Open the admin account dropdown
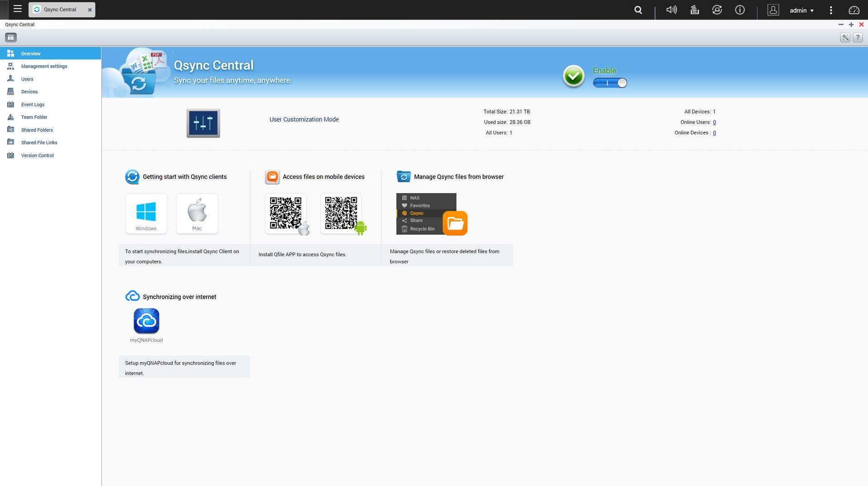868x486 pixels. (x=802, y=10)
